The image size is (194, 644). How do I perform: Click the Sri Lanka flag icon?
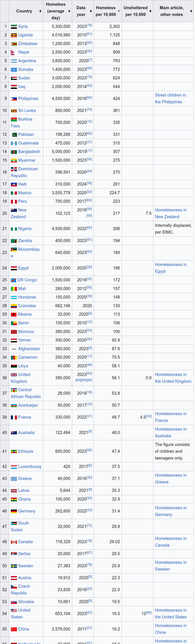click(14, 111)
